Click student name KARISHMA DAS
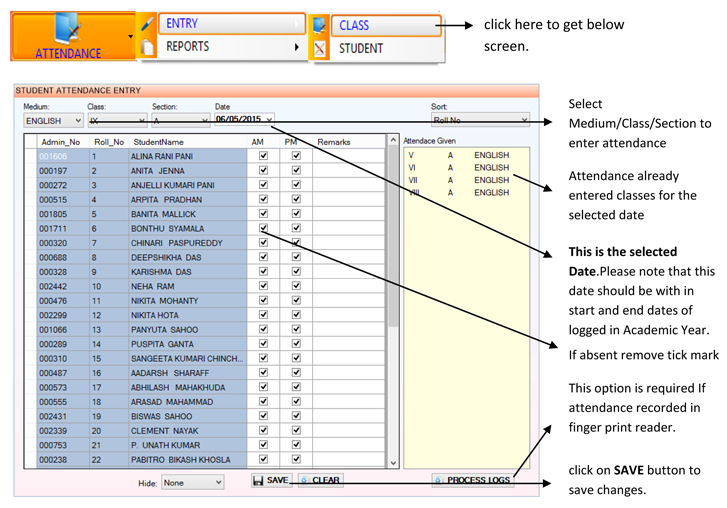This screenshot has height=508, width=727. 161,272
